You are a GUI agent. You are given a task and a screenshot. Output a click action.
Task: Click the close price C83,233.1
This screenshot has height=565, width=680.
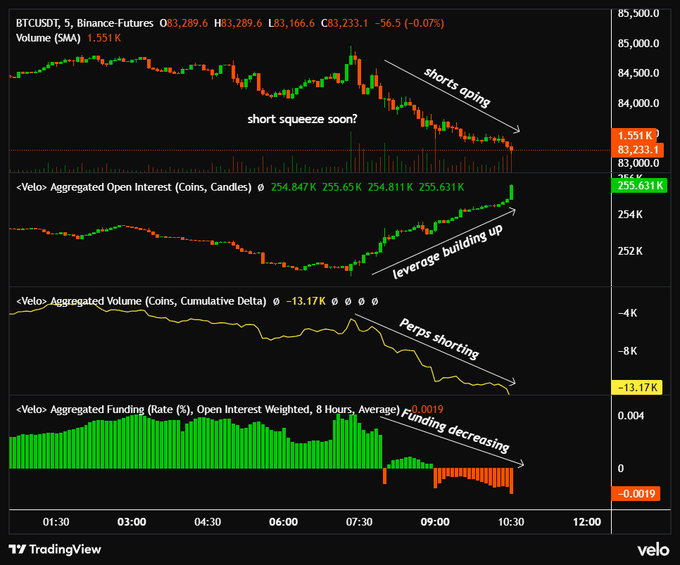(x=344, y=23)
